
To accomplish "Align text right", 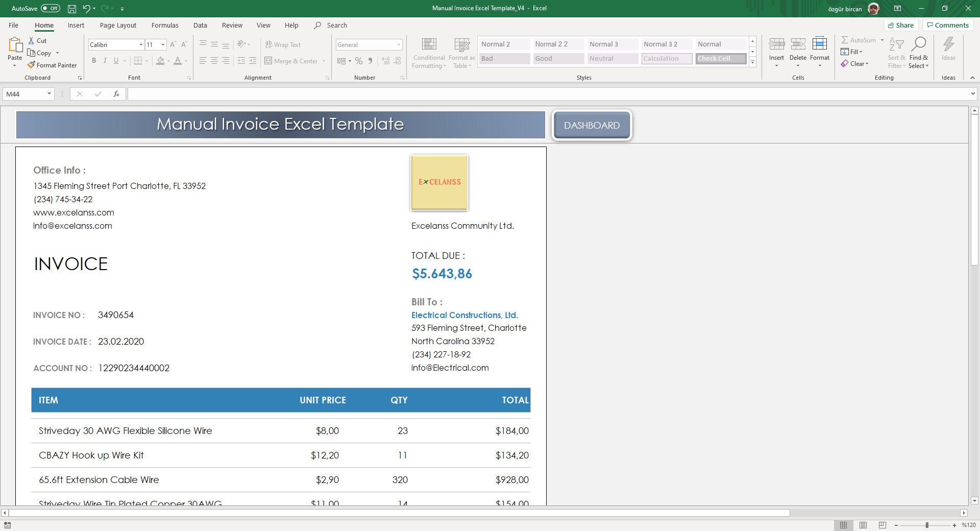I will coord(226,61).
